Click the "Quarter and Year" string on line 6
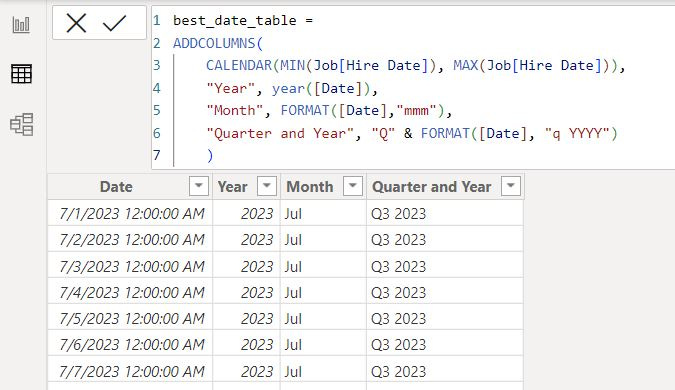Screen dimensions: 675x390 pos(280,133)
